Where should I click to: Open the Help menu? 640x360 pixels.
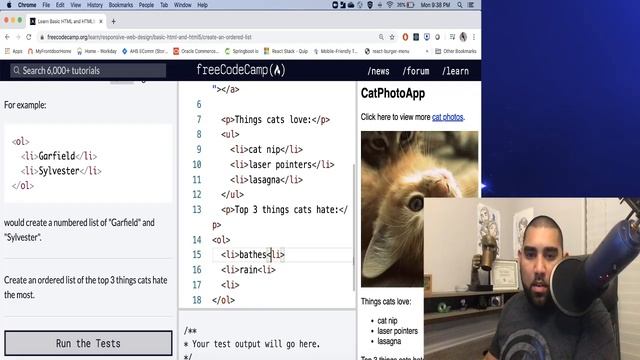[202, 5]
